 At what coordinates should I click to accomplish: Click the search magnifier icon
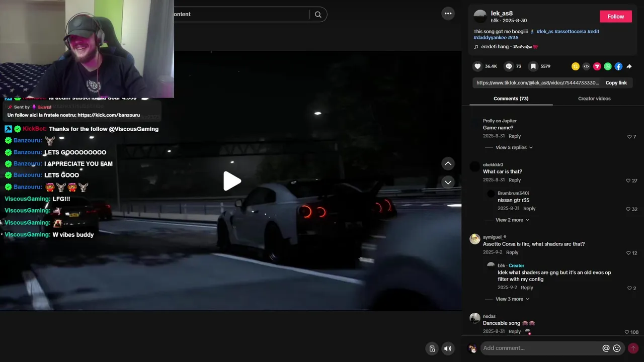coord(318,15)
